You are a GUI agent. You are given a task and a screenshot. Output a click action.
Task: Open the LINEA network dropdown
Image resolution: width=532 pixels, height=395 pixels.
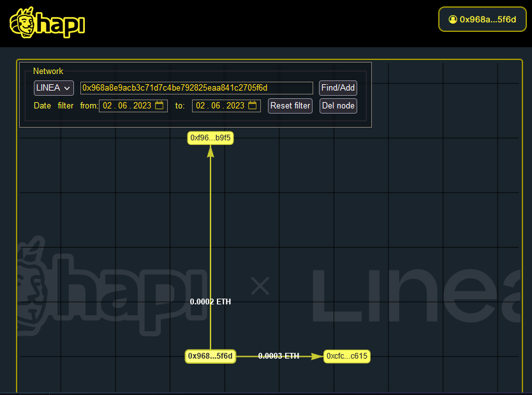(54, 88)
